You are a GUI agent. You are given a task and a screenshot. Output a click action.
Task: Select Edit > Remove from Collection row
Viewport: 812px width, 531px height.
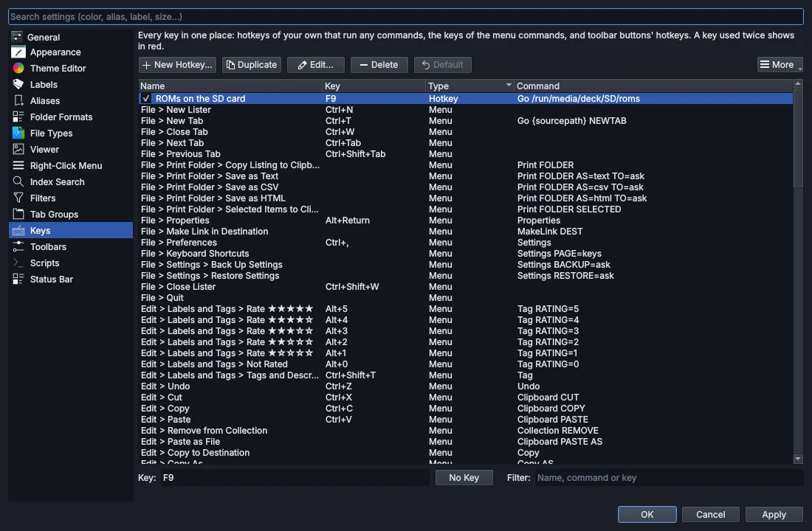pyautogui.click(x=466, y=431)
